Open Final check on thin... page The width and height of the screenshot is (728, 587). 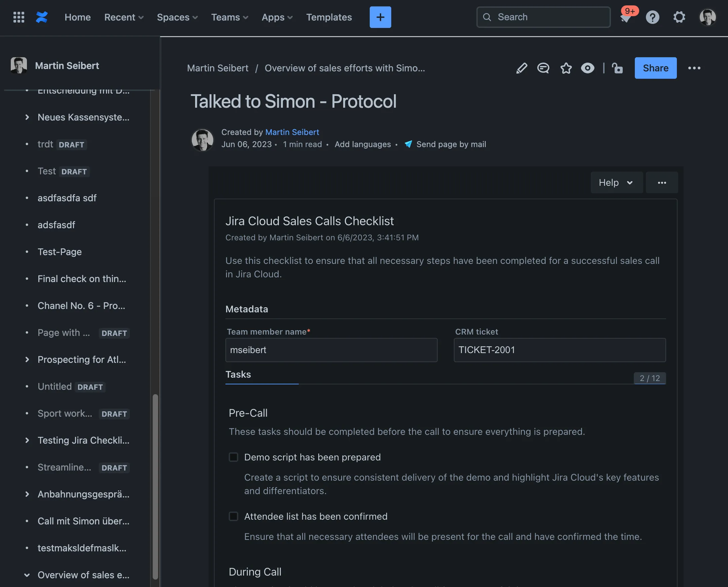(82, 279)
